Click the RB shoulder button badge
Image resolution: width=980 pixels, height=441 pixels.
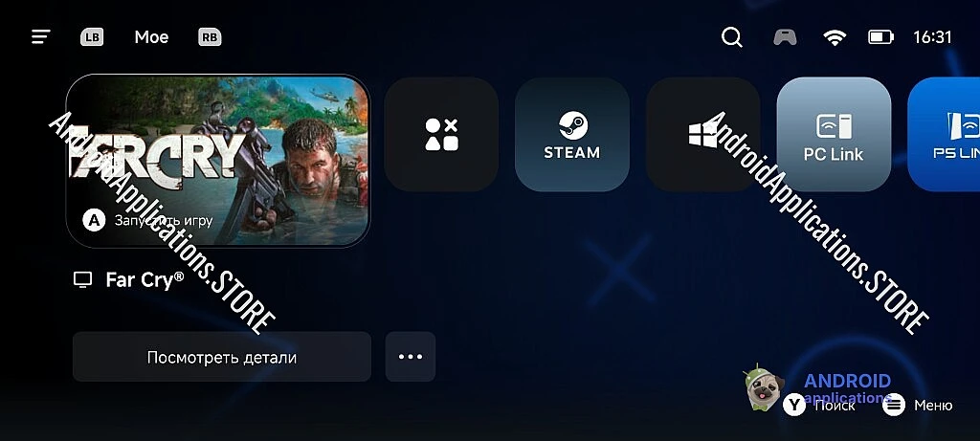[210, 37]
